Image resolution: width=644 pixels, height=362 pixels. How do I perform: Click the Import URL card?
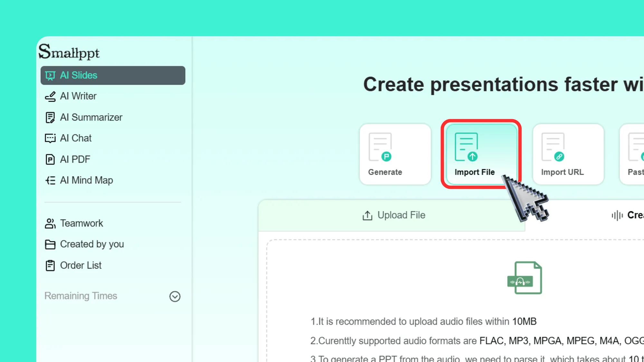pos(568,154)
